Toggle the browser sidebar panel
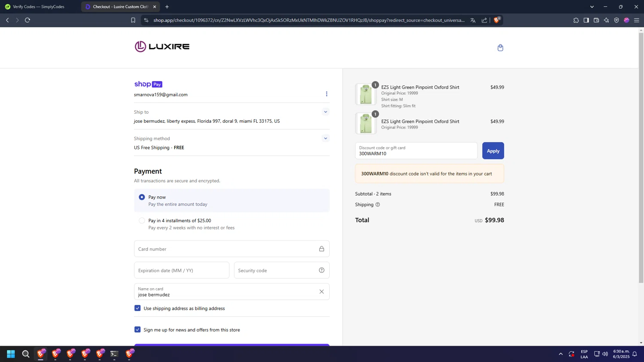The image size is (644, 362). coord(586,20)
